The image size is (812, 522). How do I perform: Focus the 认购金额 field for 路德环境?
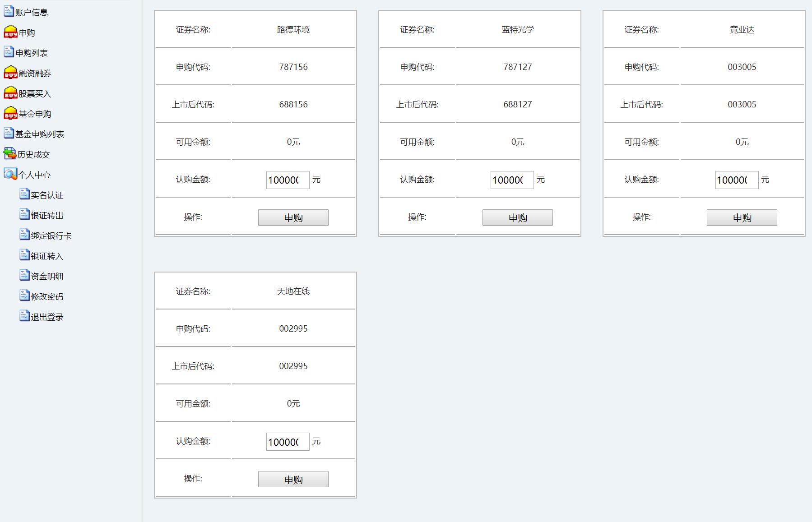click(x=288, y=180)
